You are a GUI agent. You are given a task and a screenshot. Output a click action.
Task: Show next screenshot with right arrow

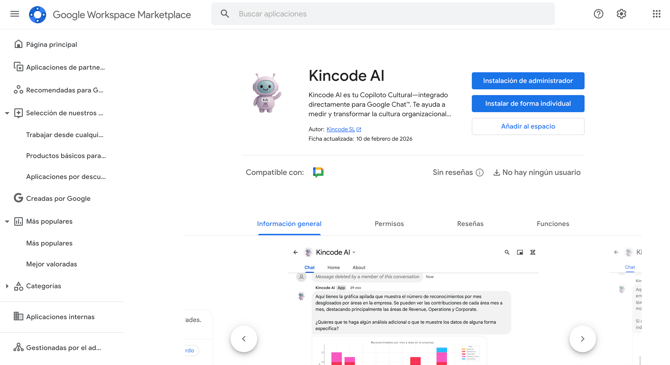pos(582,339)
